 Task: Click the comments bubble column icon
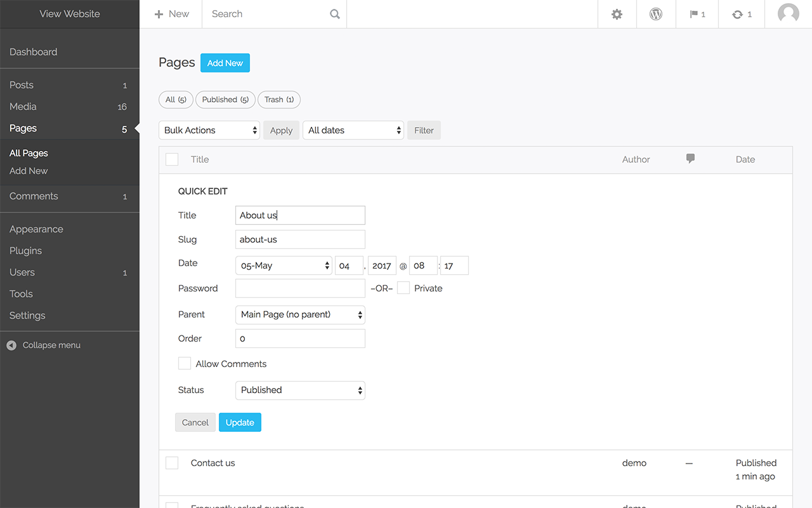click(690, 159)
